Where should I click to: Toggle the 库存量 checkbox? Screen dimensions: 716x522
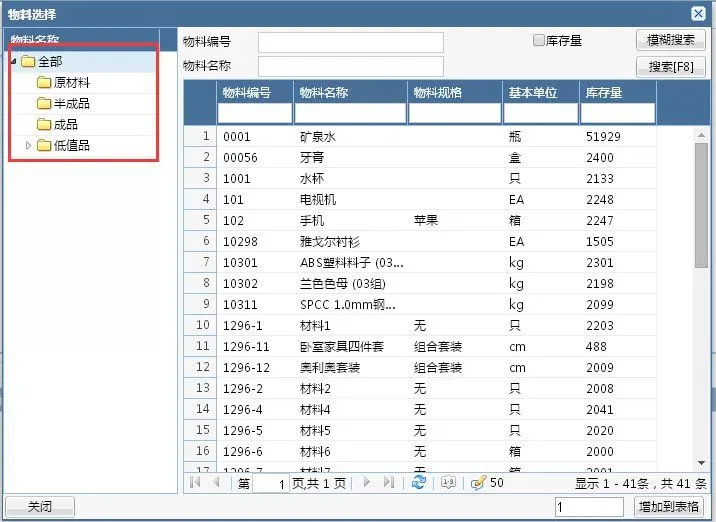click(538, 41)
